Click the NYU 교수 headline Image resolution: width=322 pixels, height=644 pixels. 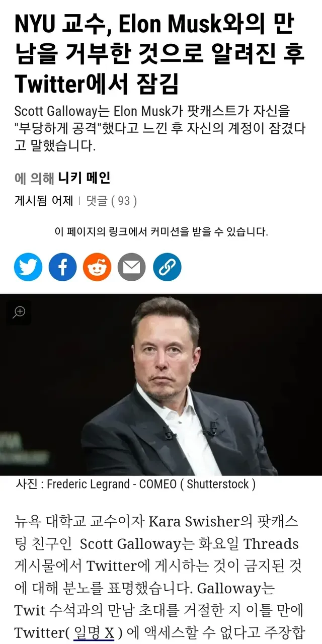coord(159,55)
